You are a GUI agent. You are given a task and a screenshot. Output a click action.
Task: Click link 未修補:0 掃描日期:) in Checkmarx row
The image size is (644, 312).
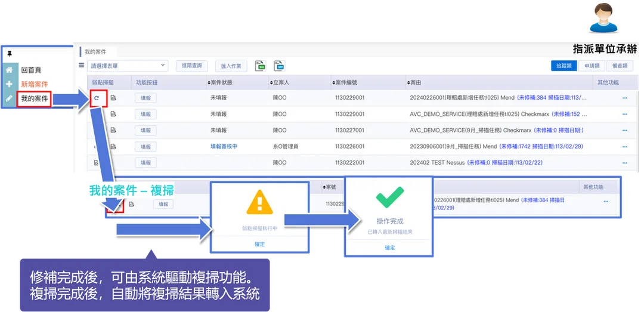click(x=559, y=130)
